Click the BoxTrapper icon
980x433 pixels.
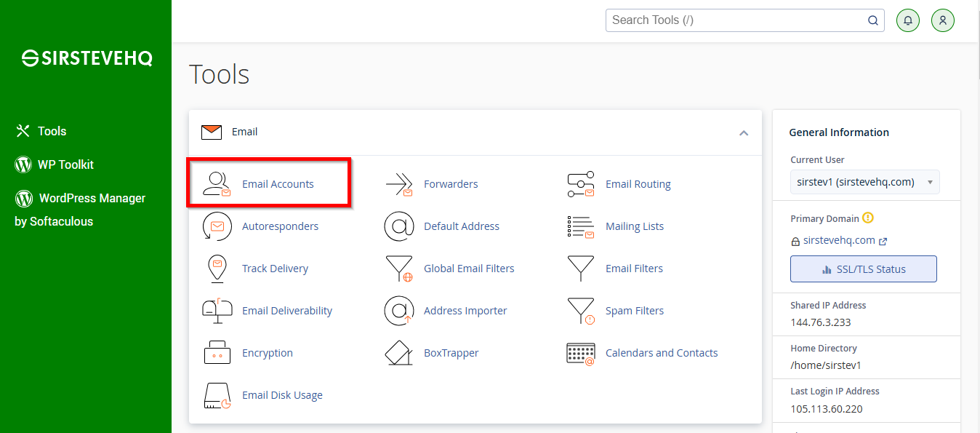[x=399, y=353]
